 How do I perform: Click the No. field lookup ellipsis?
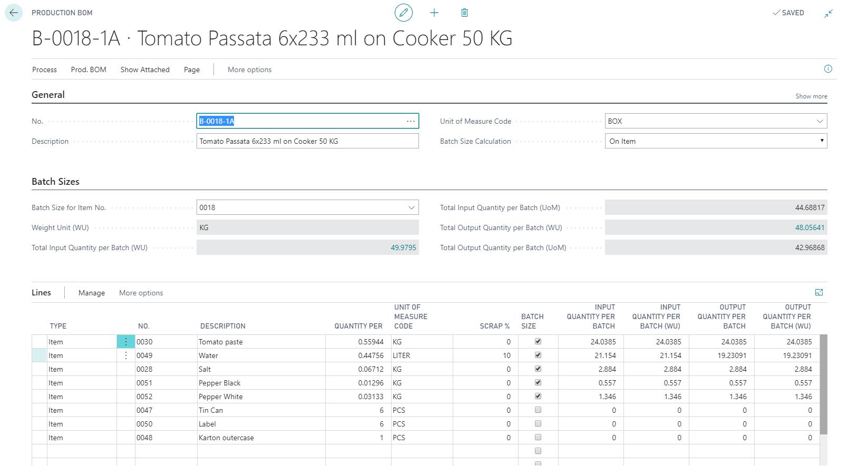coord(411,121)
